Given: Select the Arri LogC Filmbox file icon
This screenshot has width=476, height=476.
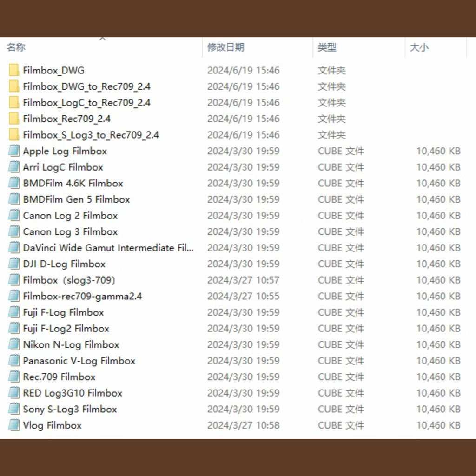Looking at the screenshot, I should 13,167.
